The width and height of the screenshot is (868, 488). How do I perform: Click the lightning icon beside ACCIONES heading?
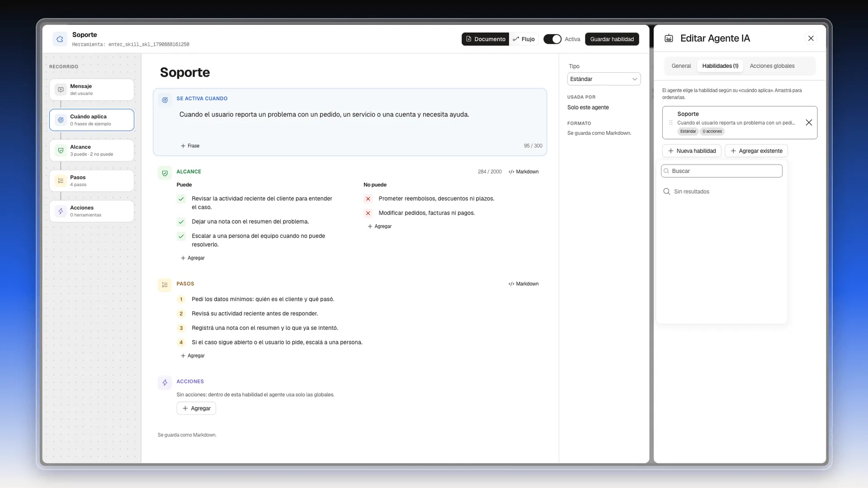click(165, 383)
